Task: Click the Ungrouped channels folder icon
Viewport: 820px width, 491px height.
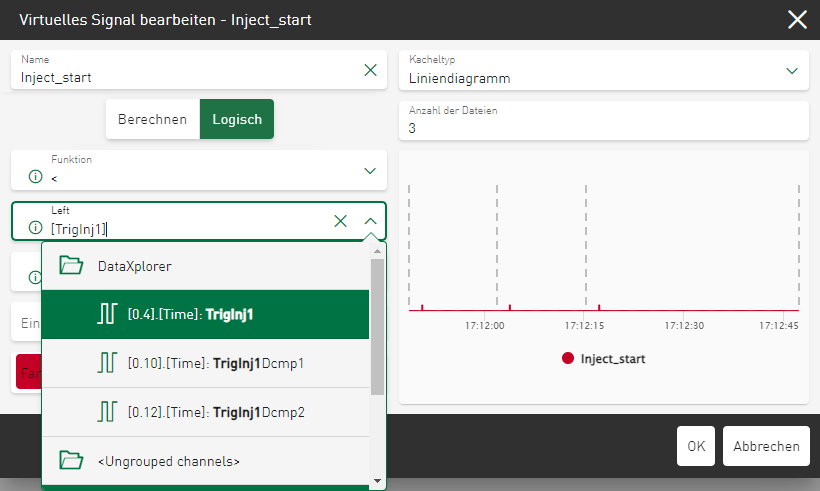Action: [x=70, y=460]
